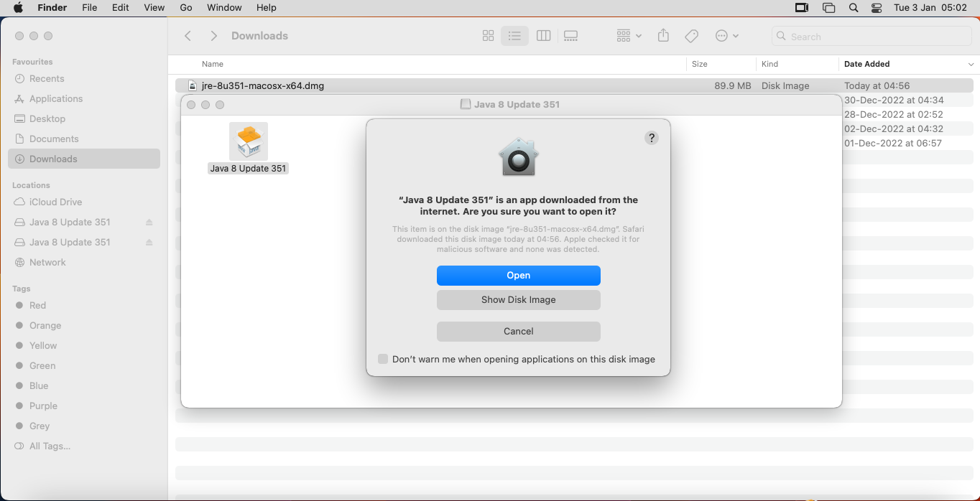Select the 28-Dec-2022 at 02:52 row
The width and height of the screenshot is (980, 501).
pos(894,114)
